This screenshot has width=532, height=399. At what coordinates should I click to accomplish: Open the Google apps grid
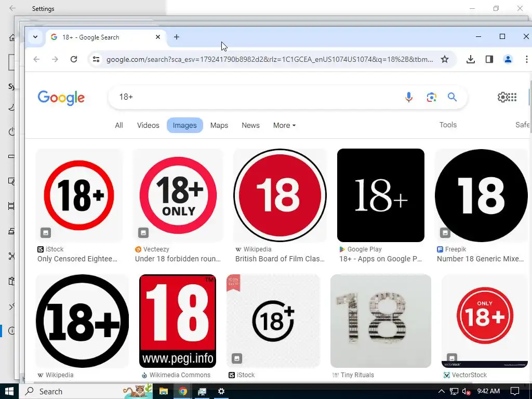click(512, 97)
